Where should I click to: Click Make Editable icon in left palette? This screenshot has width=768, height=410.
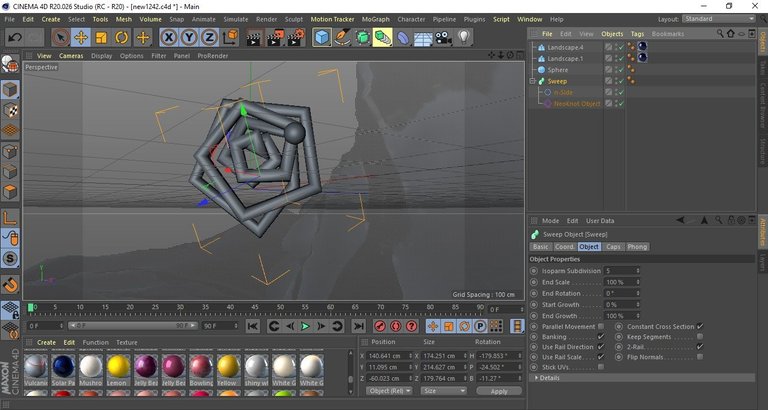(10, 64)
